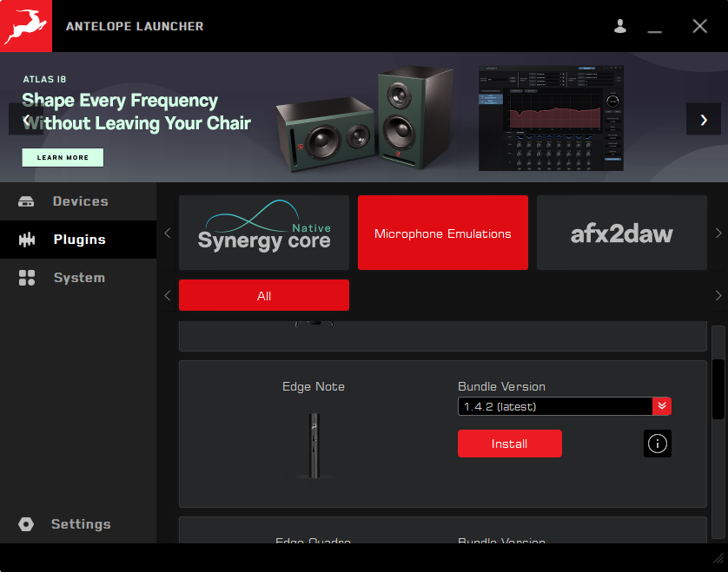Open the System section in sidebar

tap(78, 278)
